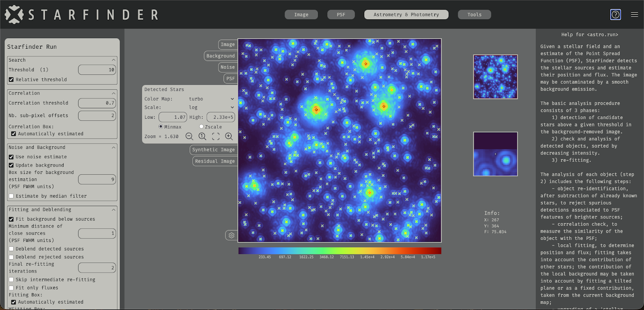Open the Scale log dropdown
Screen dimensions: 644x310
click(211, 107)
